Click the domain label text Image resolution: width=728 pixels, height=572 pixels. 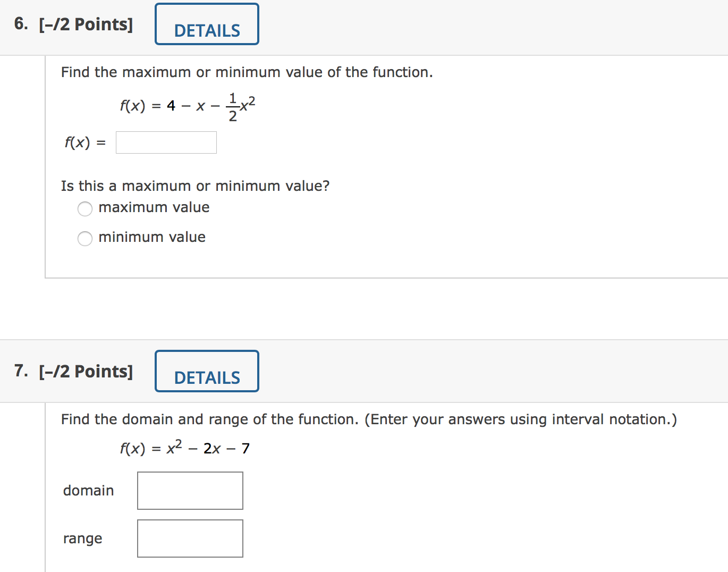click(x=88, y=490)
